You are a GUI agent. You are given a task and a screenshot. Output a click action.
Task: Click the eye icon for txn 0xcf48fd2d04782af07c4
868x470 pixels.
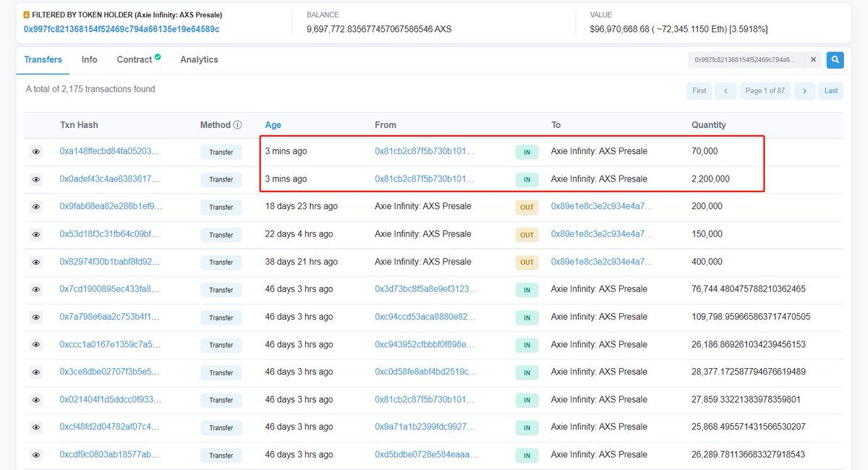point(35,427)
